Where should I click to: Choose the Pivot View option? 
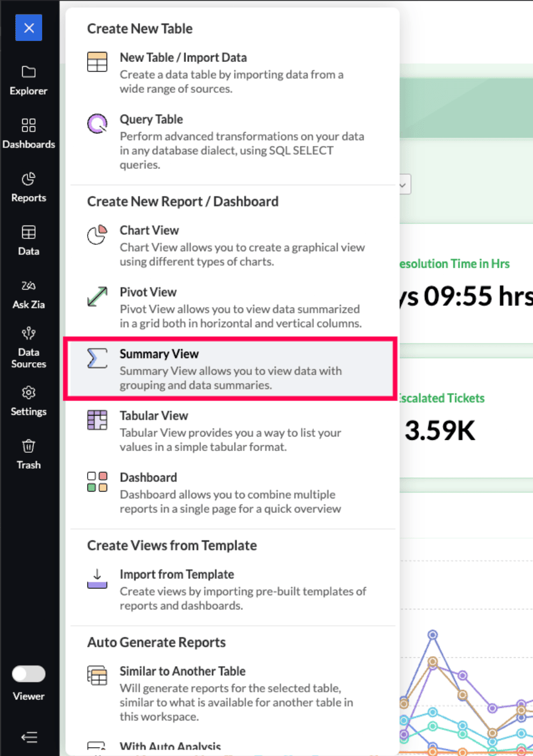pos(233,307)
